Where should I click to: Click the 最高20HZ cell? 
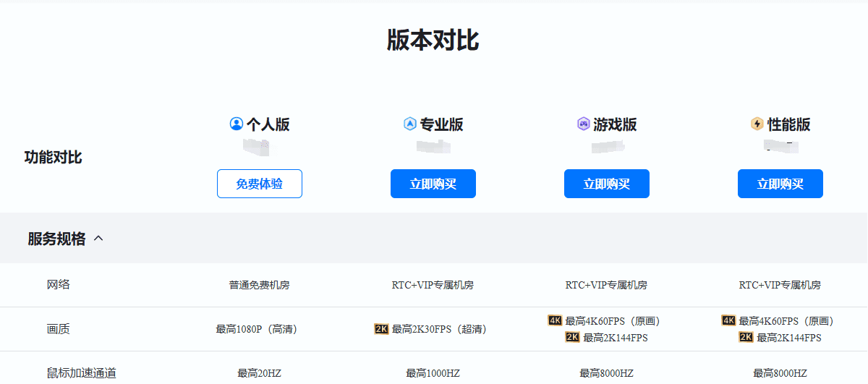coord(259,374)
